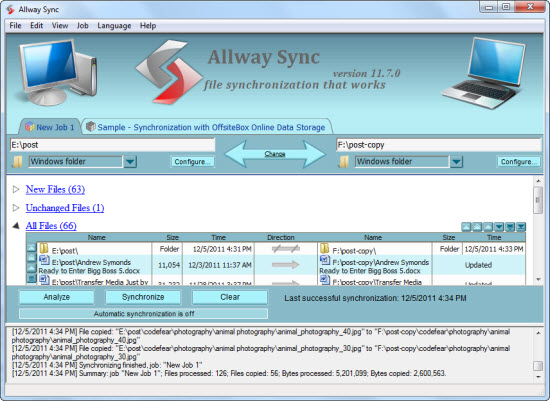Click log pane scrollbar down arrow
Image resolution: width=550 pixels, height=401 pixels.
pos(538,377)
